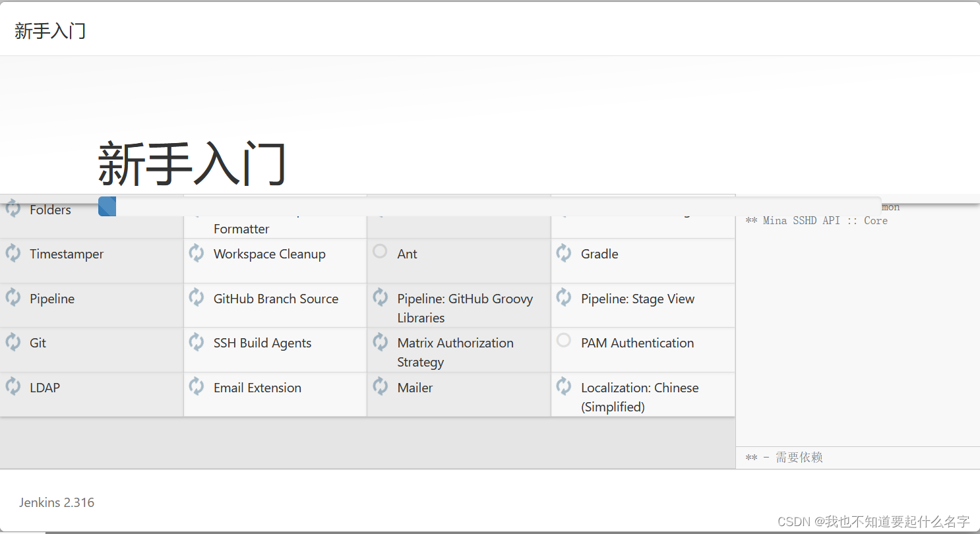Select the Gradle plugin name
The width and height of the screenshot is (980, 534).
[x=599, y=254]
